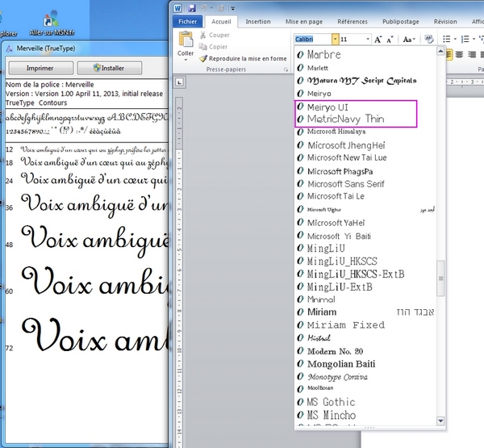Click the font list scroll-up arrow
Screen dimensions: 484x448
click(x=440, y=51)
